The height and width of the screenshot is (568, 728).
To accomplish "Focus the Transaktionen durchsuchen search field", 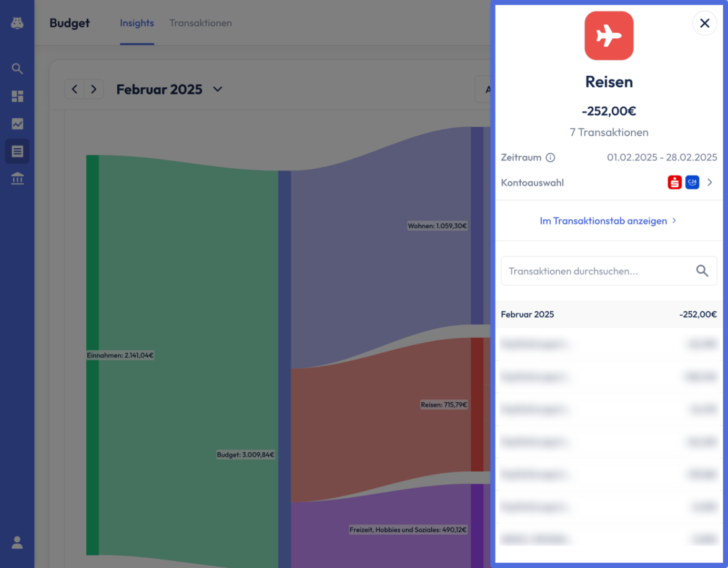I will (x=609, y=271).
